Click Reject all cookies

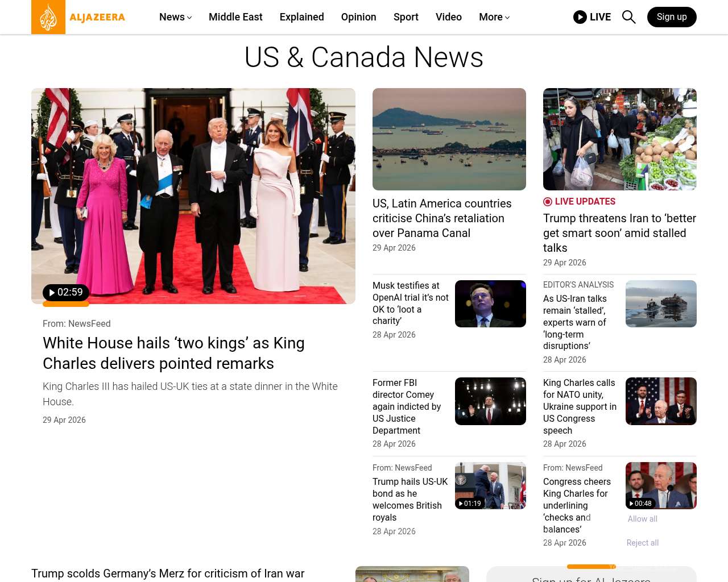click(x=642, y=543)
